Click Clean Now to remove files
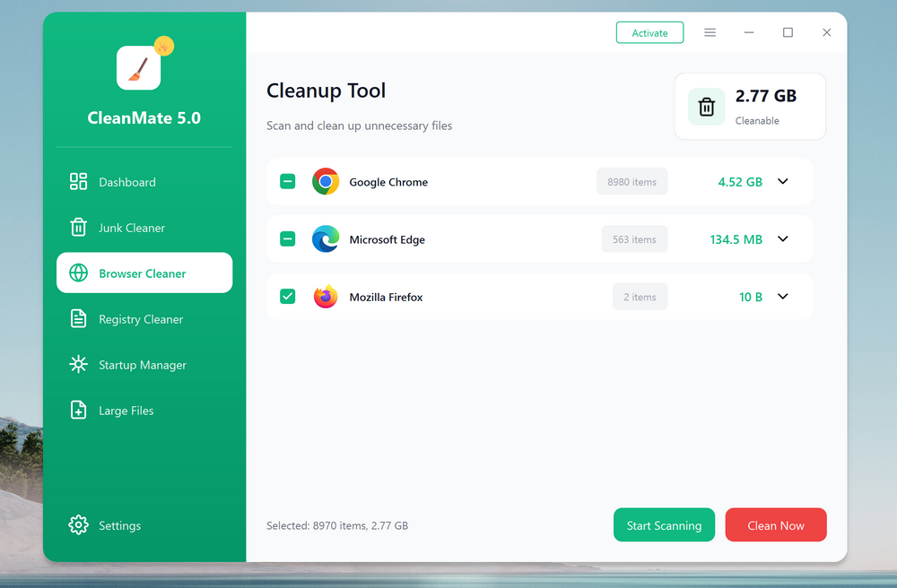The height and width of the screenshot is (588, 897). tap(775, 525)
